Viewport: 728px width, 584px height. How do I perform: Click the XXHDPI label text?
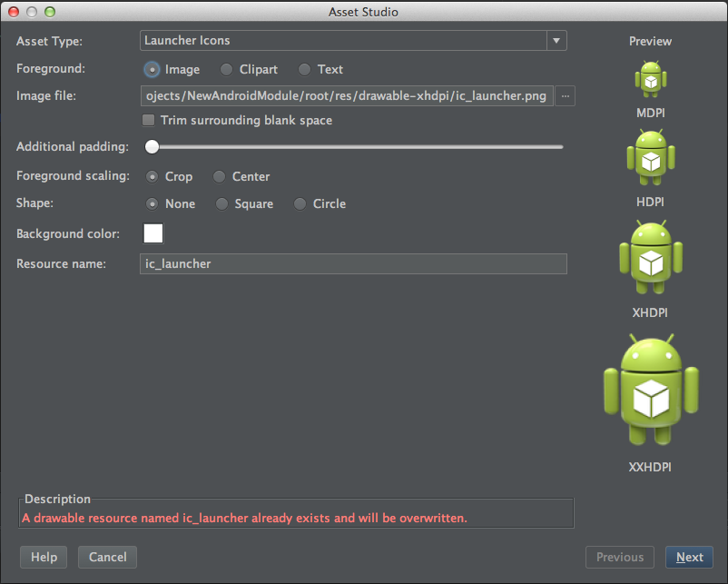click(650, 467)
